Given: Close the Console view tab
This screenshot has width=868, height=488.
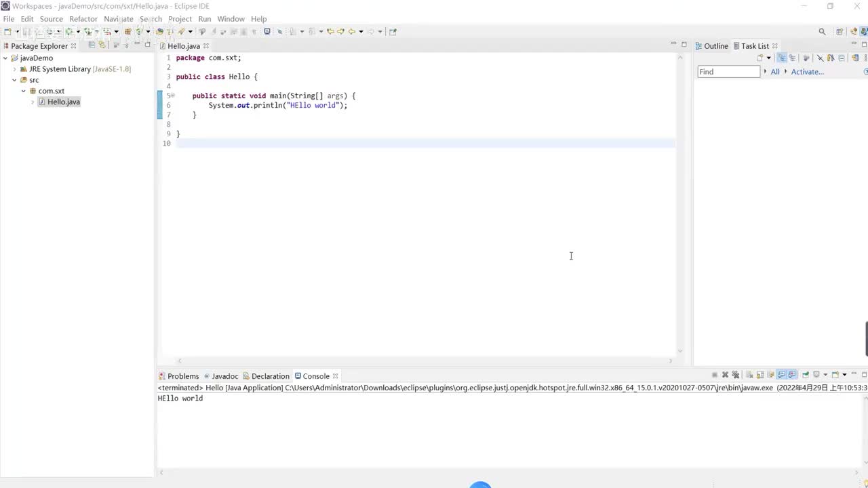Looking at the screenshot, I should coord(335,376).
